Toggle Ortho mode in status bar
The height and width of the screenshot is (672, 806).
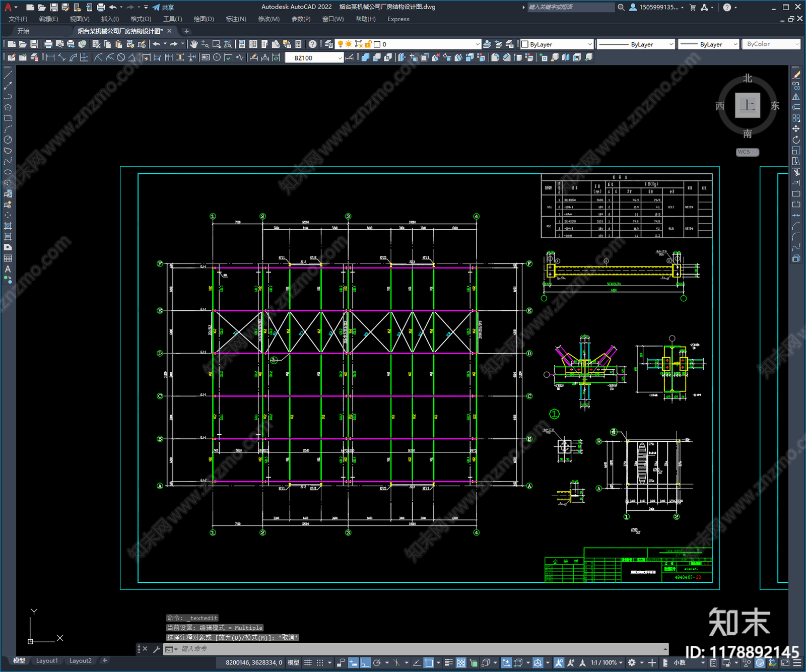click(365, 662)
